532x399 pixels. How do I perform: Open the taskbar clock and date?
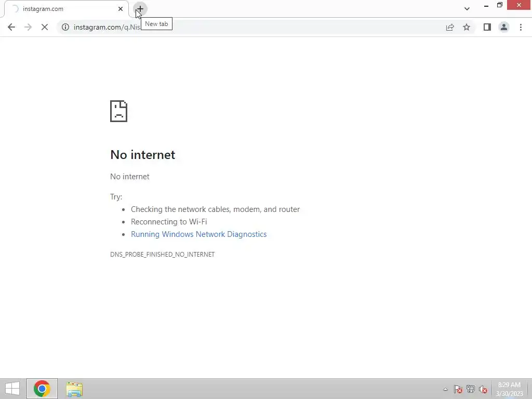click(509, 389)
